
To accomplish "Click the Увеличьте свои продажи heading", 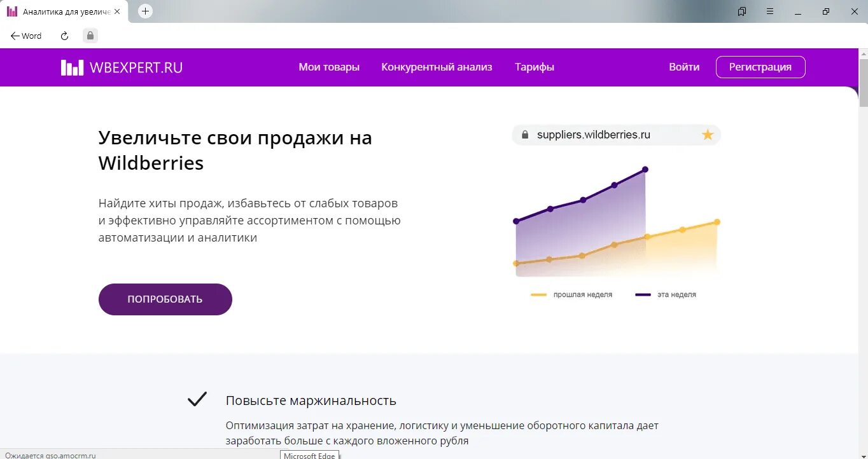I will click(235, 150).
